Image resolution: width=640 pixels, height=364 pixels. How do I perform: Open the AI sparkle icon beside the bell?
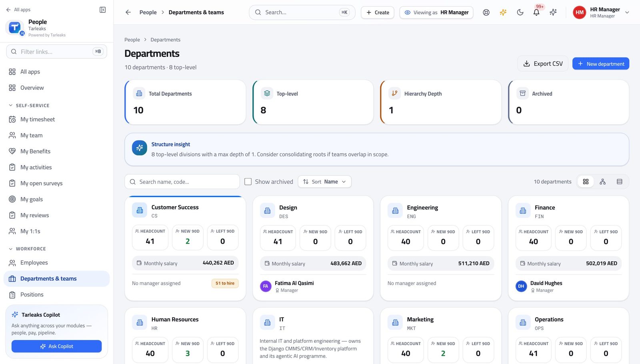coord(553,12)
